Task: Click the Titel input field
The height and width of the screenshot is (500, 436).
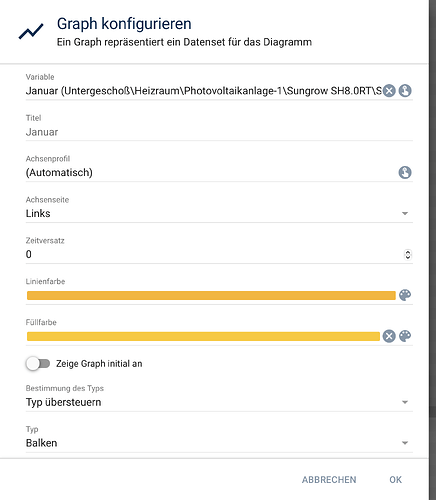Action: click(x=219, y=132)
